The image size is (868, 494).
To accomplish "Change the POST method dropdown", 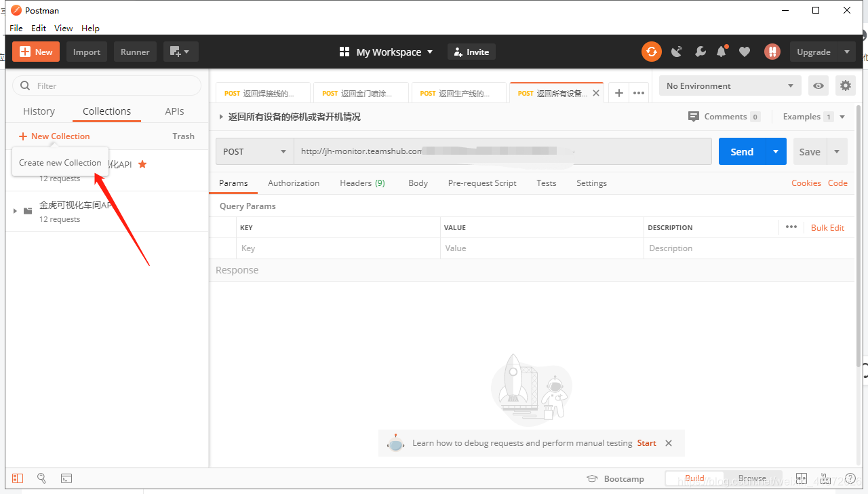I will pos(254,151).
